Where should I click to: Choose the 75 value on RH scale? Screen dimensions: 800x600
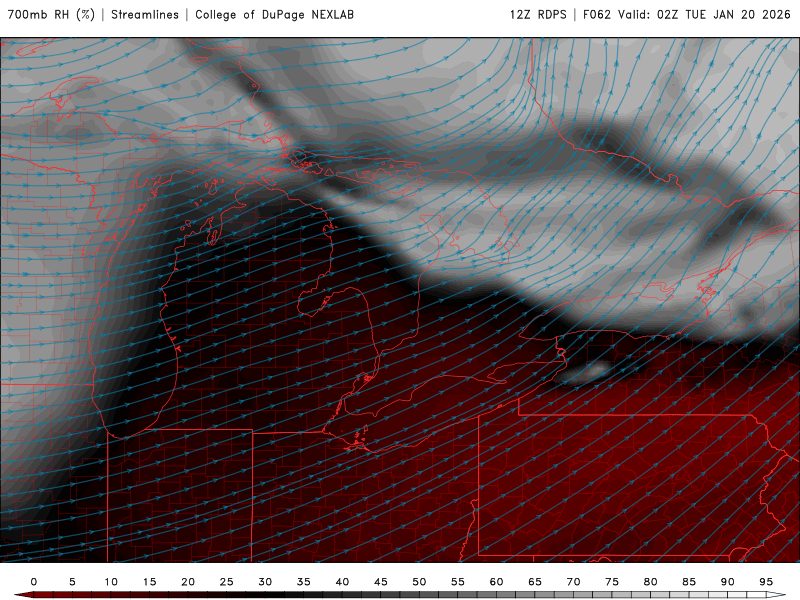612,582
